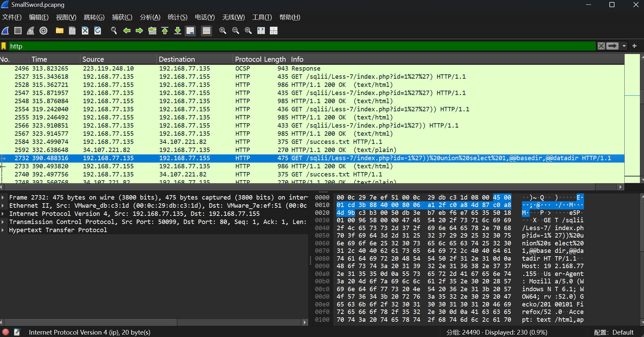The width and height of the screenshot is (644, 337).
Task: Apply the display filter arrow button
Action: point(612,46)
